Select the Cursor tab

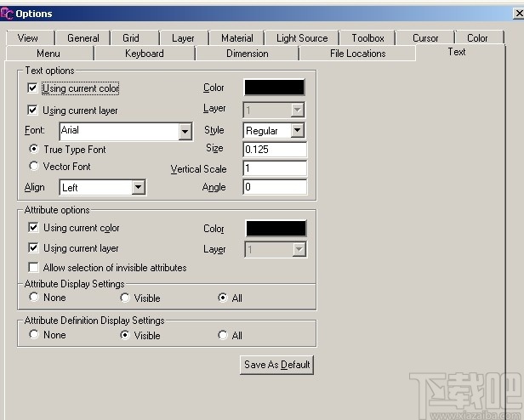[425, 38]
